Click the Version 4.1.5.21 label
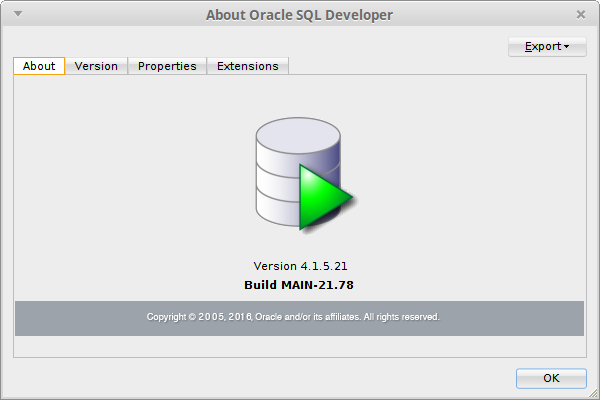 (x=300, y=266)
